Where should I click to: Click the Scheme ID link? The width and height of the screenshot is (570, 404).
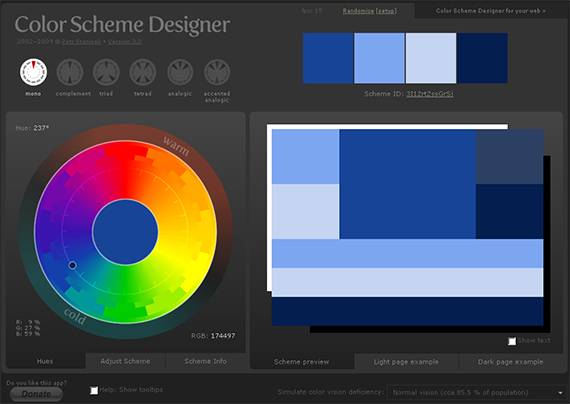[x=430, y=94]
